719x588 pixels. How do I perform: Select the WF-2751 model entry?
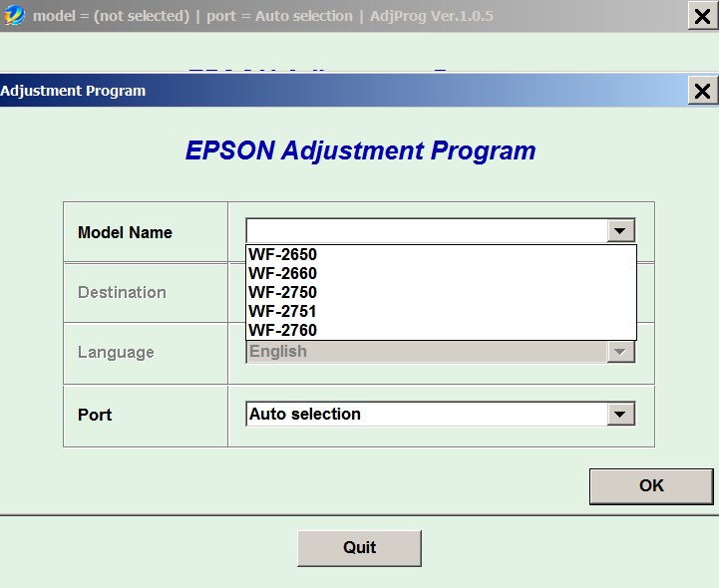(283, 312)
